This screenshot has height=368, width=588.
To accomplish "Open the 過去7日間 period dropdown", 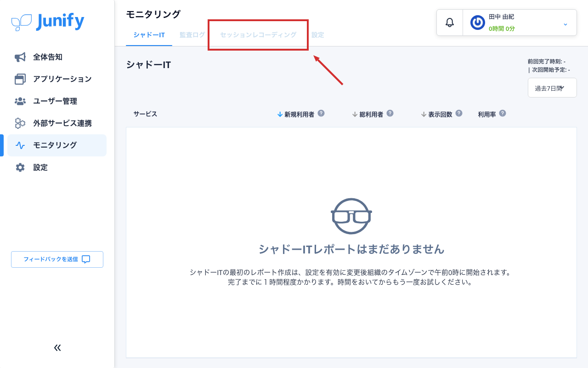I will [552, 88].
